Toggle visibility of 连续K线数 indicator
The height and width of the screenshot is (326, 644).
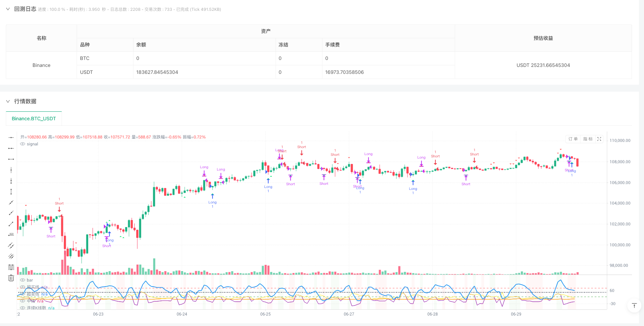(23, 308)
